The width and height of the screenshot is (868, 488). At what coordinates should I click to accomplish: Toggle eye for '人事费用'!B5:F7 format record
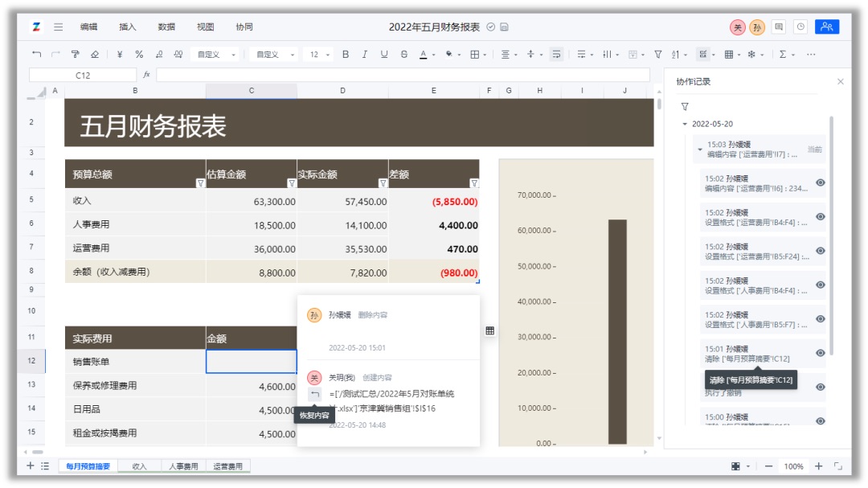pos(821,319)
